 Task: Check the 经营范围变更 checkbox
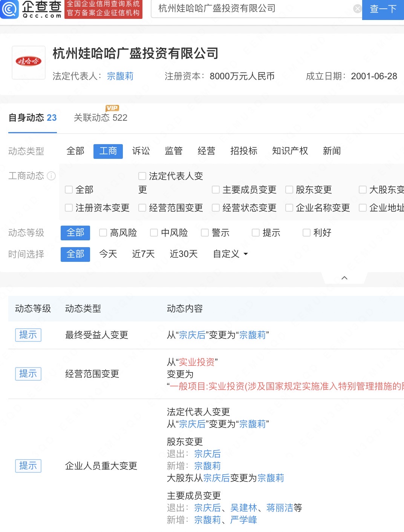(x=142, y=208)
